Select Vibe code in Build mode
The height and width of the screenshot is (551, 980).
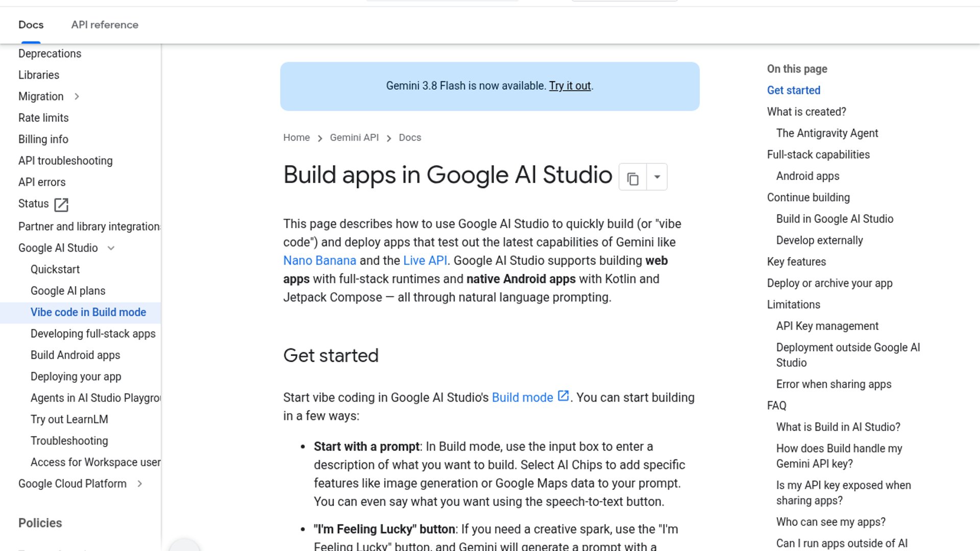pyautogui.click(x=88, y=312)
